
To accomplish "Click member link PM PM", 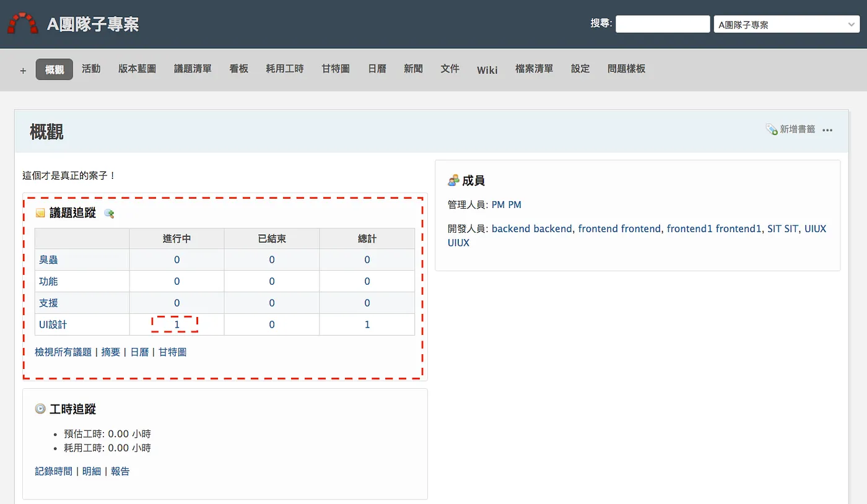I will pyautogui.click(x=507, y=205).
